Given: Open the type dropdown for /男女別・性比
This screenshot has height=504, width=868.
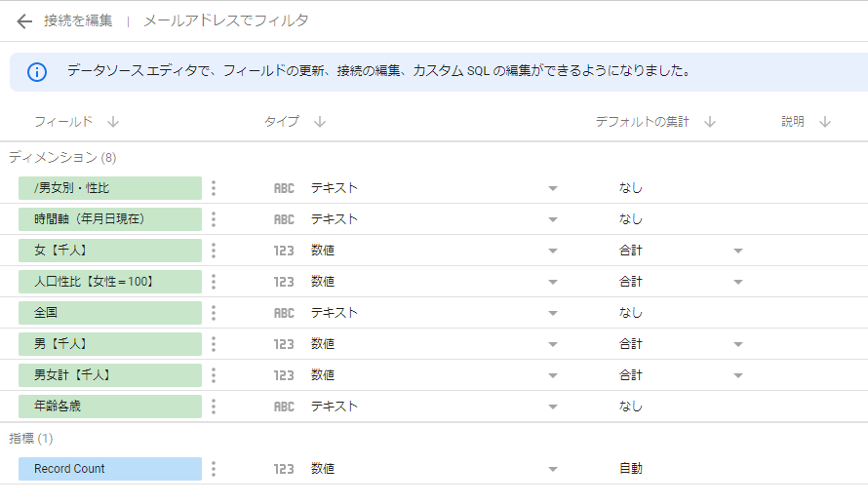Looking at the screenshot, I should click(x=552, y=189).
